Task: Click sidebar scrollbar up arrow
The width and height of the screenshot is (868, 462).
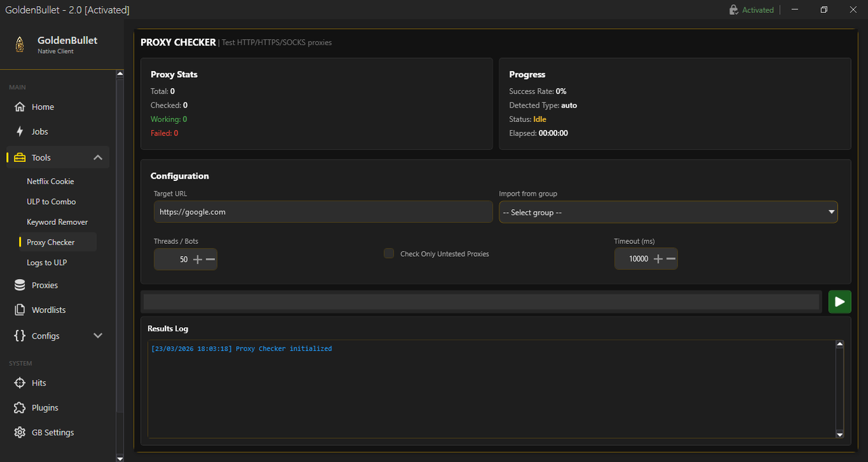Action: click(120, 73)
